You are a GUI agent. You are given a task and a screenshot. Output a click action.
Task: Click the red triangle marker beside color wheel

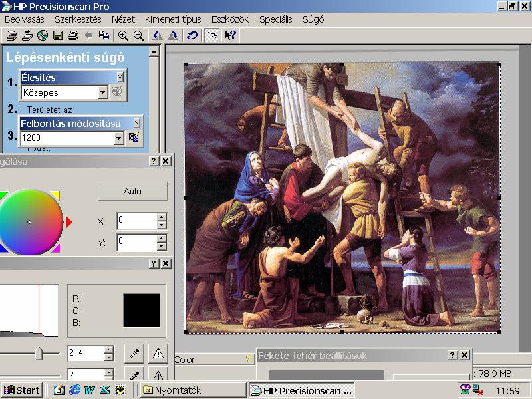pos(69,223)
